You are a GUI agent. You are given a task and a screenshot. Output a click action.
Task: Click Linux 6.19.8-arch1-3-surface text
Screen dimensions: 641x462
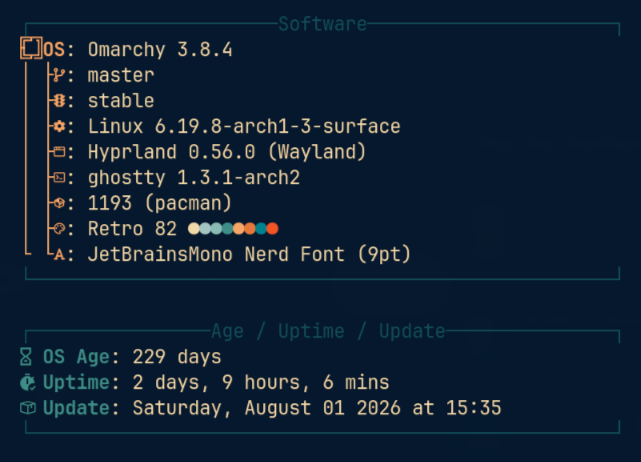click(244, 126)
